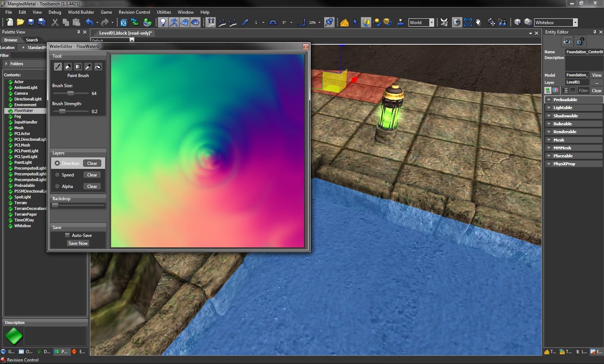Click the binoculars find icon in toolbar
The image size is (604, 364).
[502, 22]
